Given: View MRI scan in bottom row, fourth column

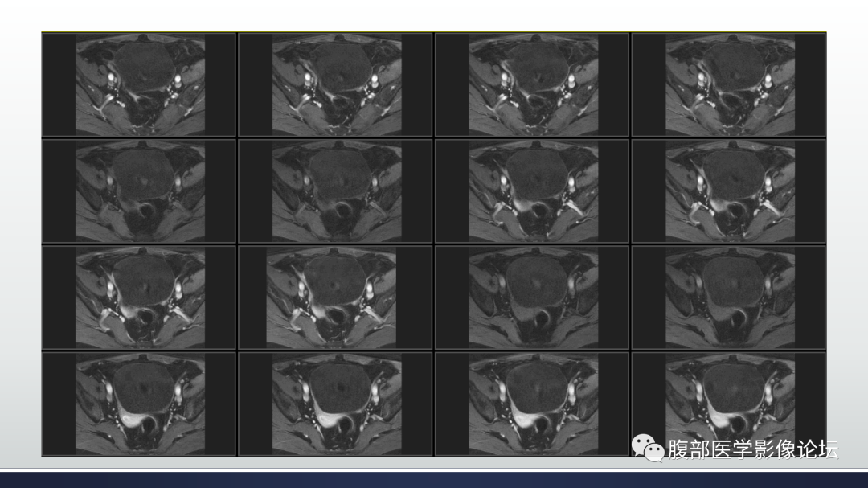Looking at the screenshot, I should click(x=728, y=404).
